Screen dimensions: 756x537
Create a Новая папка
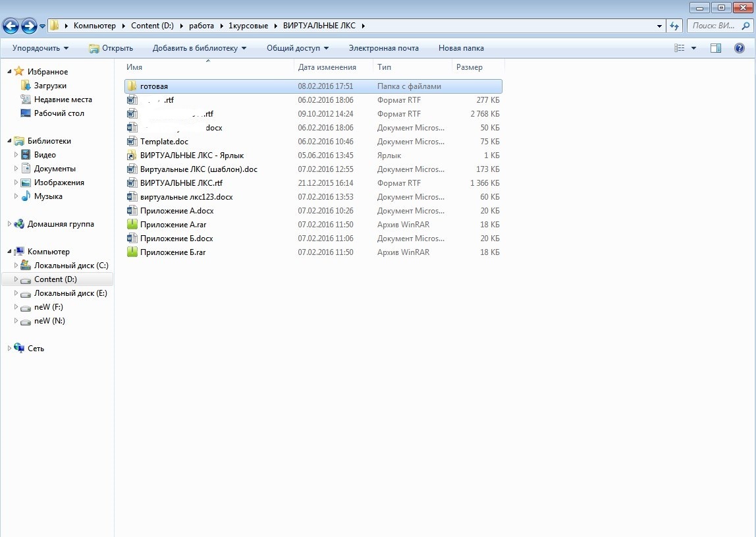click(x=461, y=48)
